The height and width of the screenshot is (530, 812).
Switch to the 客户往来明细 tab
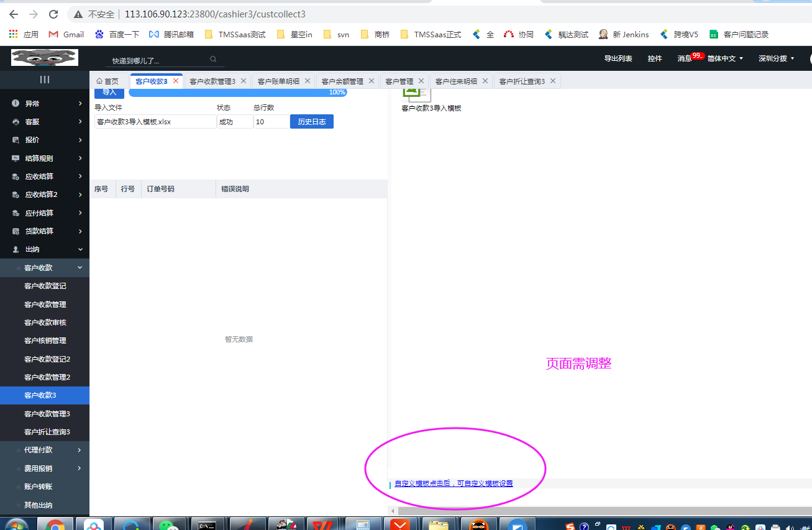[x=456, y=81]
